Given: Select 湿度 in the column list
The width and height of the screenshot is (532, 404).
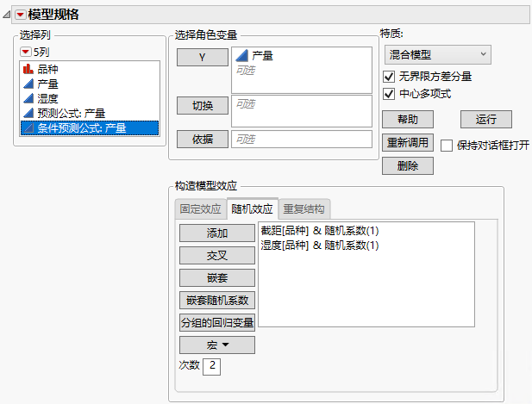Looking at the screenshot, I should [x=90, y=98].
